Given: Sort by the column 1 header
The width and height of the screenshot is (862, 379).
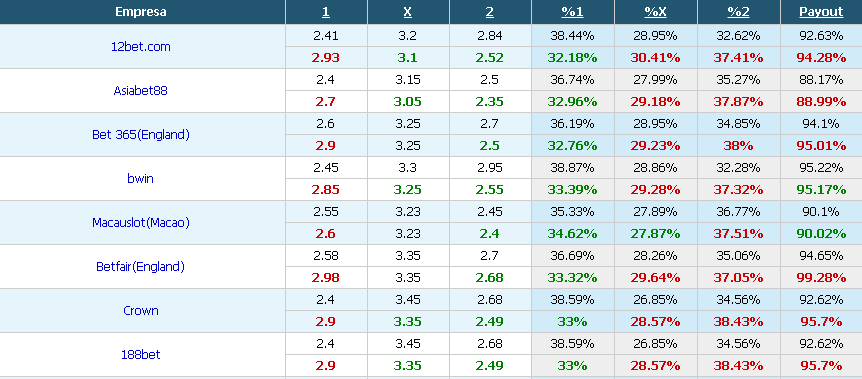Looking at the screenshot, I should 326,12.
